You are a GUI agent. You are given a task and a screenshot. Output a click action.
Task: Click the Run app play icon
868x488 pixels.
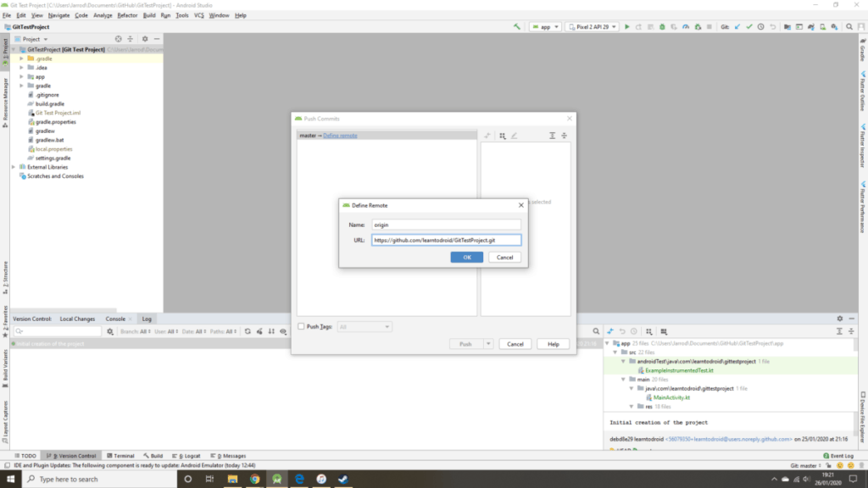[627, 27]
